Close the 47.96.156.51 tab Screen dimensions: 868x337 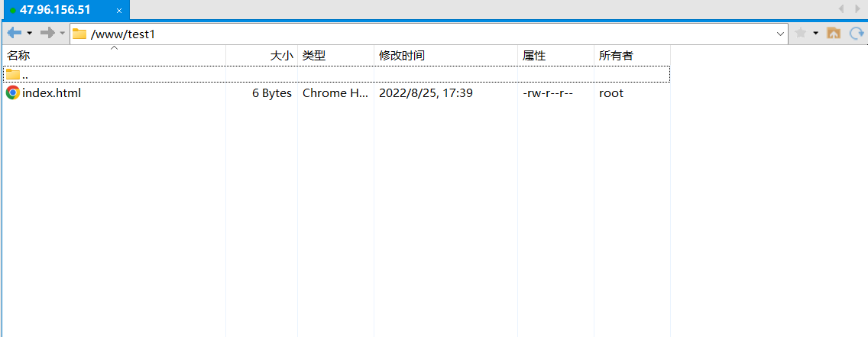[119, 11]
